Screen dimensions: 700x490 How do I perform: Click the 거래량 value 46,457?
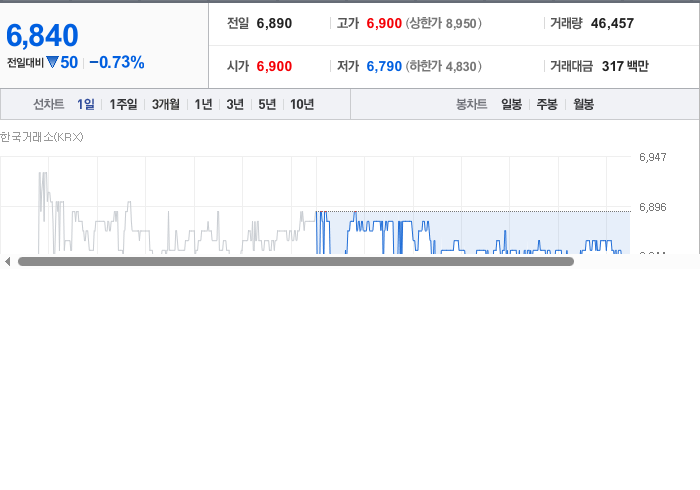(x=612, y=23)
